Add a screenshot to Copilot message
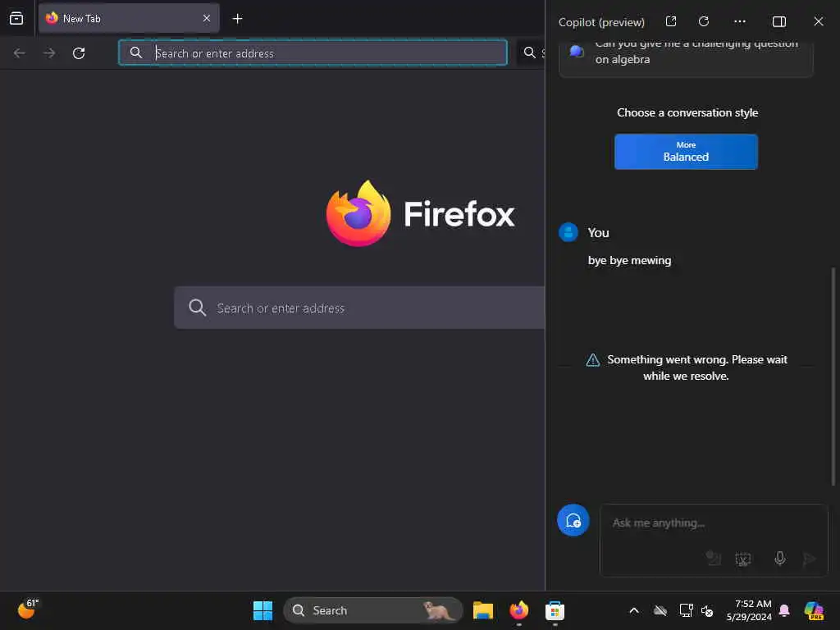Image resolution: width=840 pixels, height=630 pixels. point(743,559)
